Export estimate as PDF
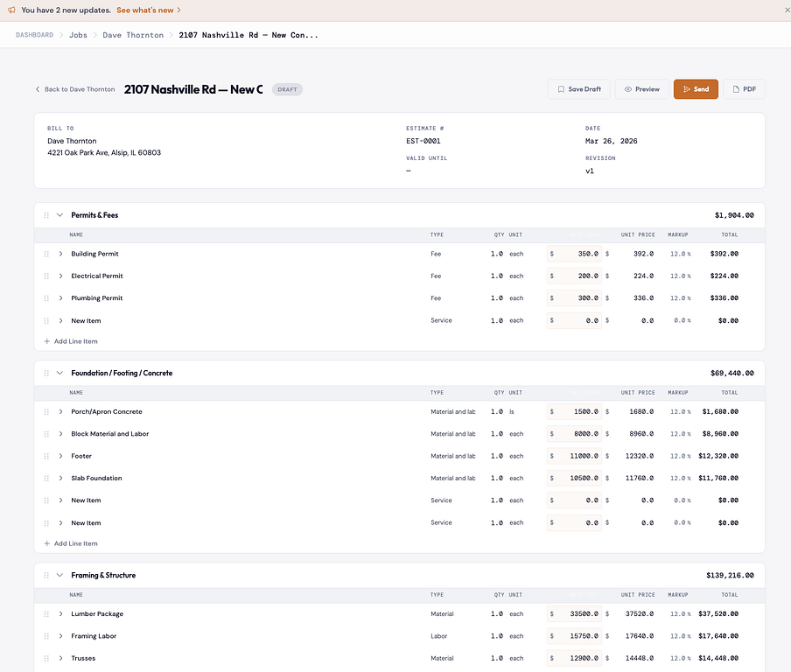Viewport: 791px width, 672px height. click(744, 89)
